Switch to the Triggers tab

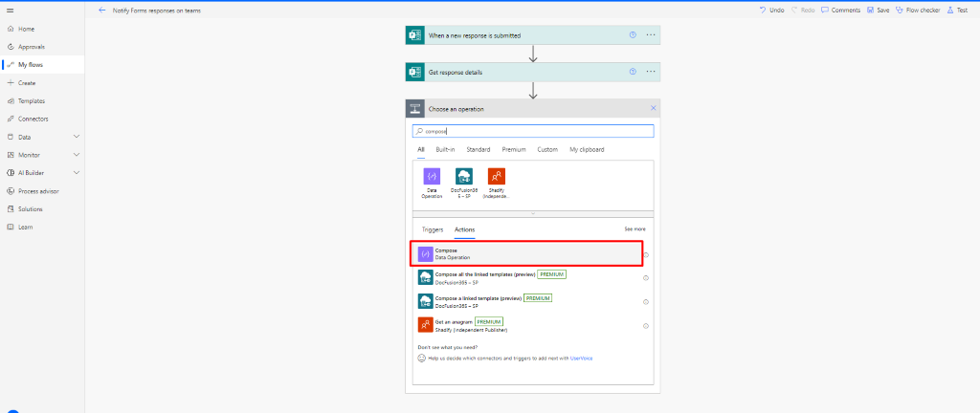click(x=433, y=229)
